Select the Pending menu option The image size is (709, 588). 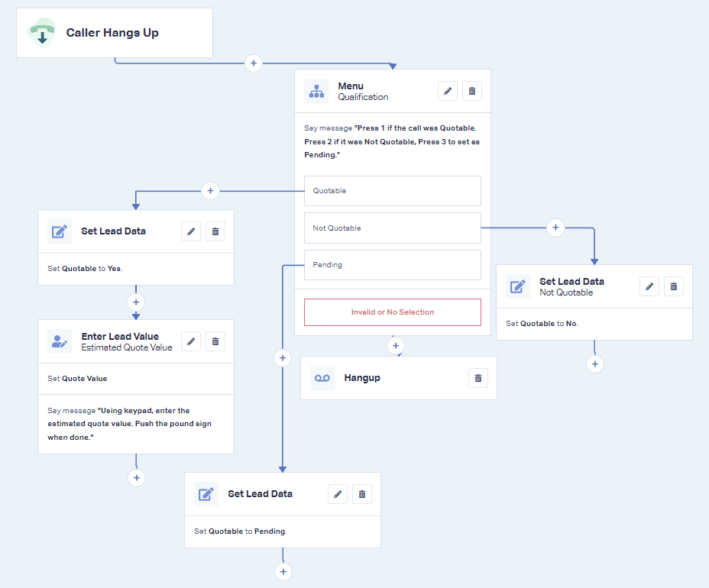(393, 265)
